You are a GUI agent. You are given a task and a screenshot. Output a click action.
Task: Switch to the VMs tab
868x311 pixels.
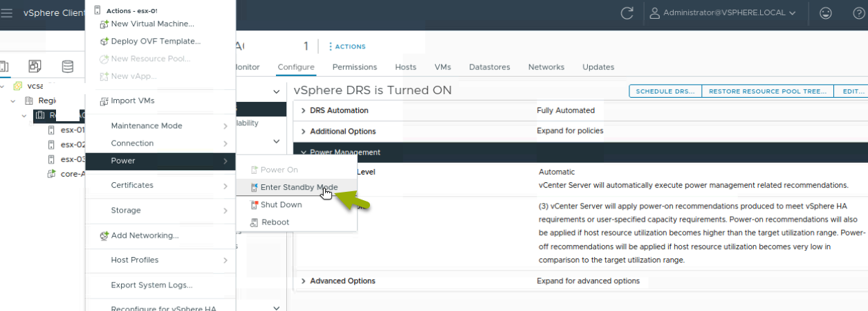click(443, 67)
